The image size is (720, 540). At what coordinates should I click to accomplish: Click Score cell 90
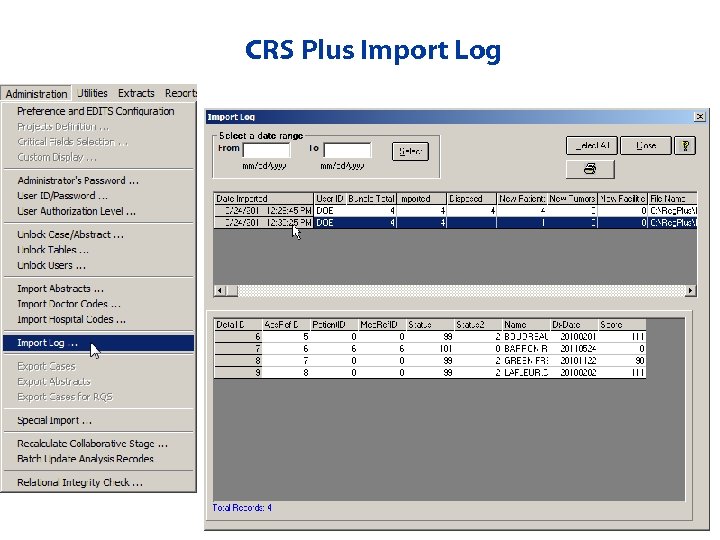[x=622, y=360]
